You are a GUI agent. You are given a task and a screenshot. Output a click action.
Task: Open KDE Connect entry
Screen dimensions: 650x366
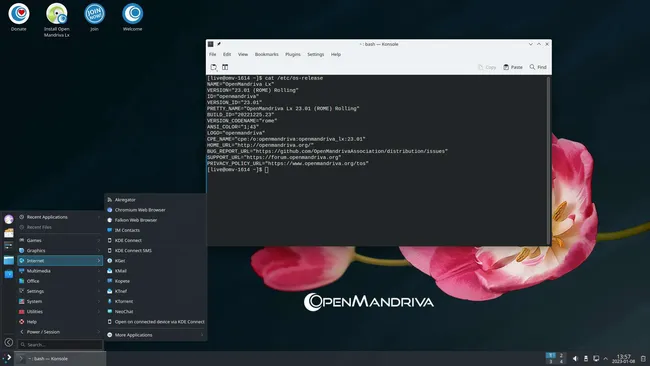coord(155,240)
